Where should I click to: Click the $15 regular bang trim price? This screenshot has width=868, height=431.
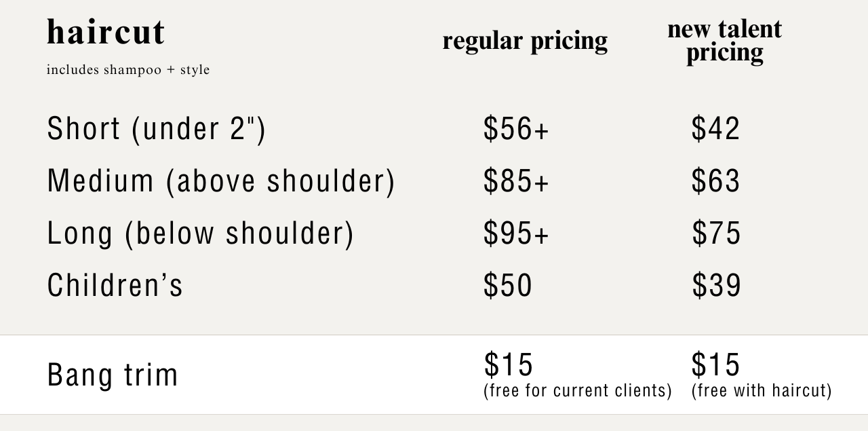click(x=508, y=364)
